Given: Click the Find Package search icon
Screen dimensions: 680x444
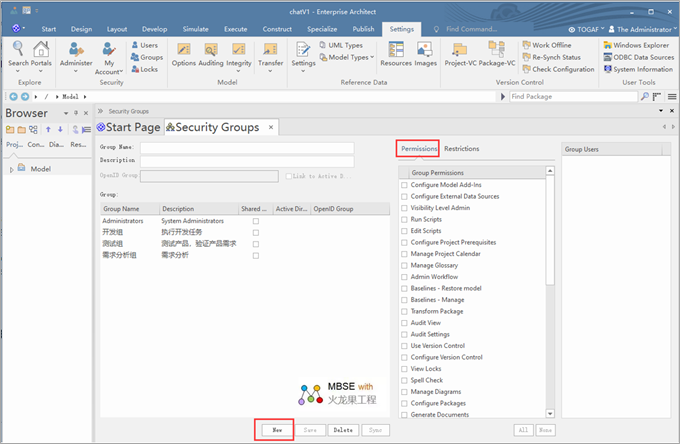Looking at the screenshot, I should [x=645, y=96].
